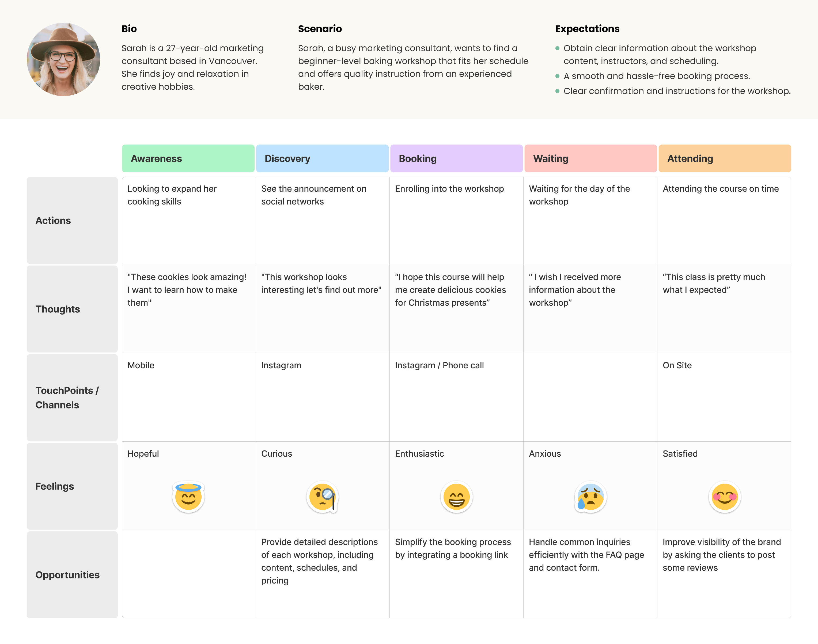The width and height of the screenshot is (818, 644).
Task: Click the Expectations heading
Action: pos(587,29)
